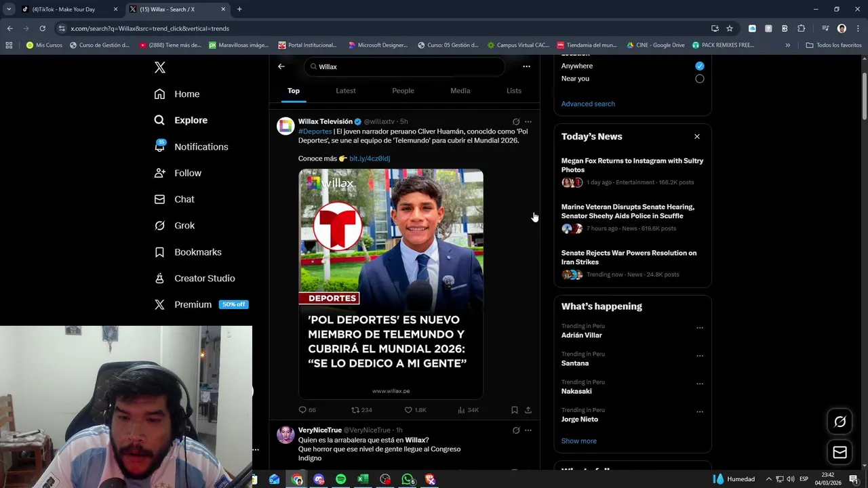Open Notifications with 15 badge

(x=191, y=146)
